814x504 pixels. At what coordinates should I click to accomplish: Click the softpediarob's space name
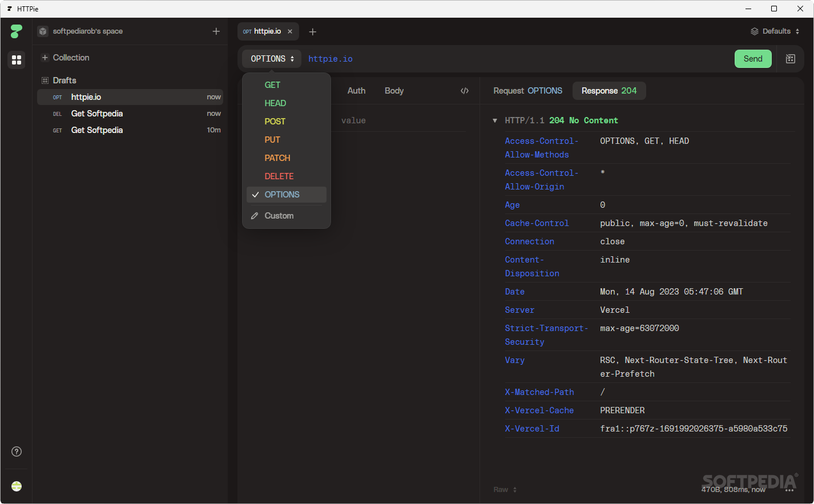point(88,31)
